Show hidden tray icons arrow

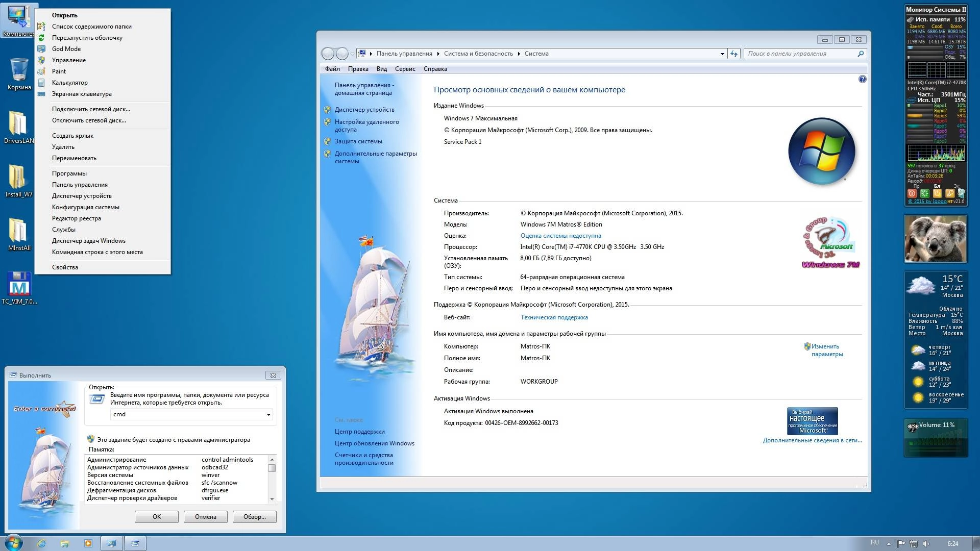(889, 544)
